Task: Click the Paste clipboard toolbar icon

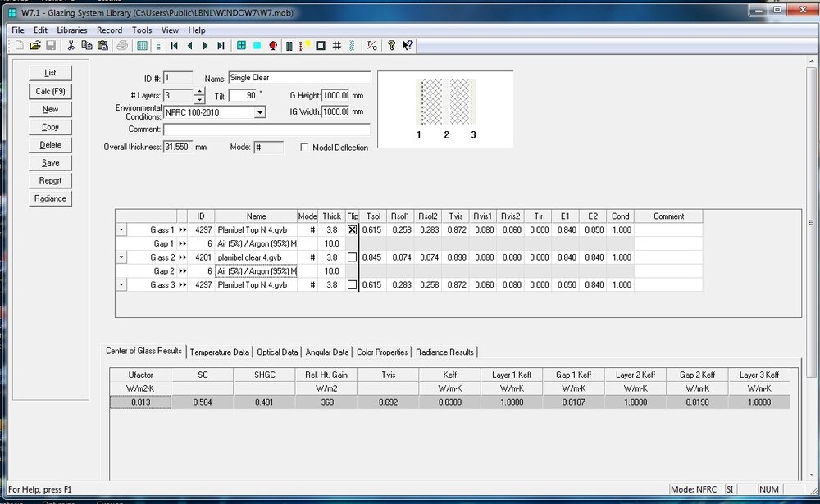Action: click(x=102, y=46)
